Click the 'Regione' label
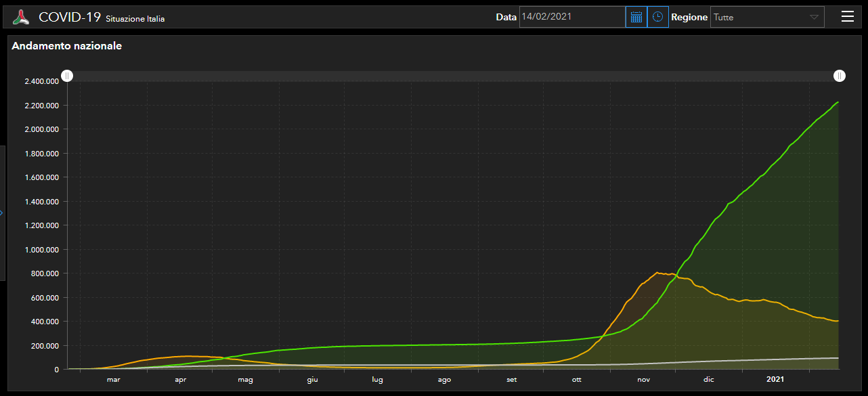The width and height of the screenshot is (868, 396). click(x=689, y=18)
